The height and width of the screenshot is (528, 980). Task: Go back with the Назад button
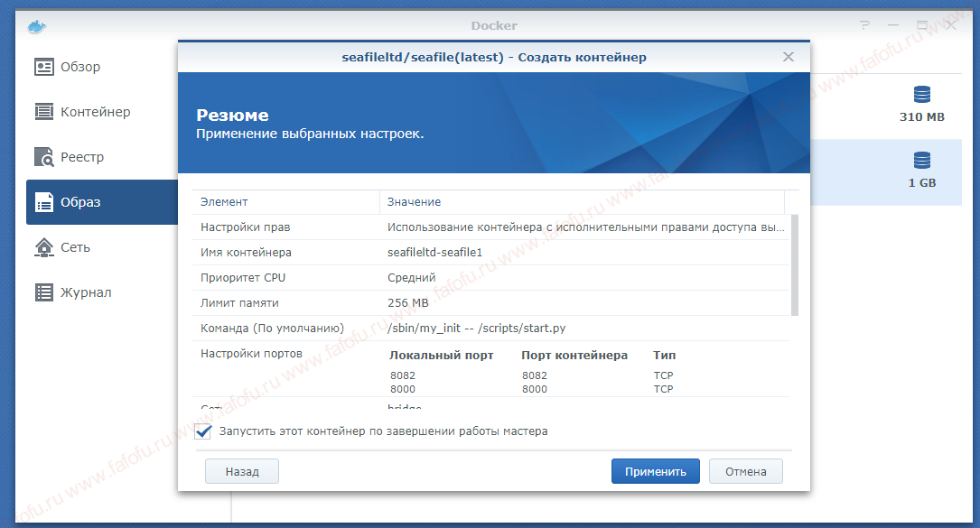click(x=242, y=472)
